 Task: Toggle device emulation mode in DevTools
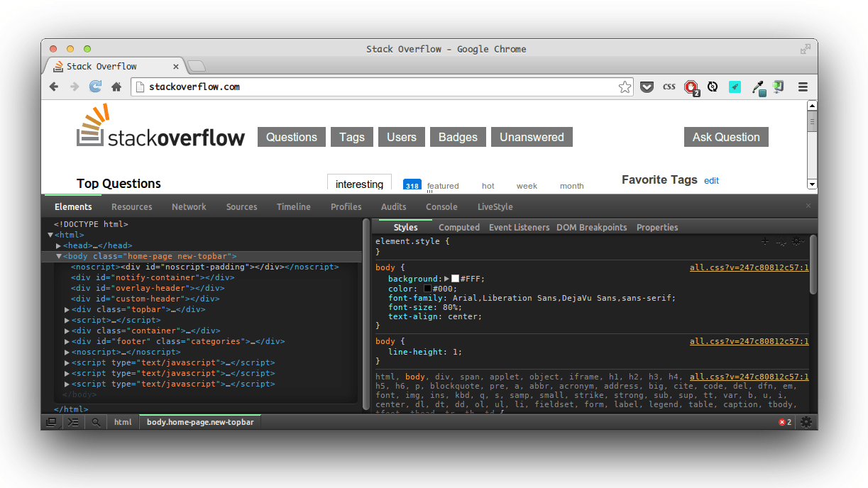tap(51, 422)
